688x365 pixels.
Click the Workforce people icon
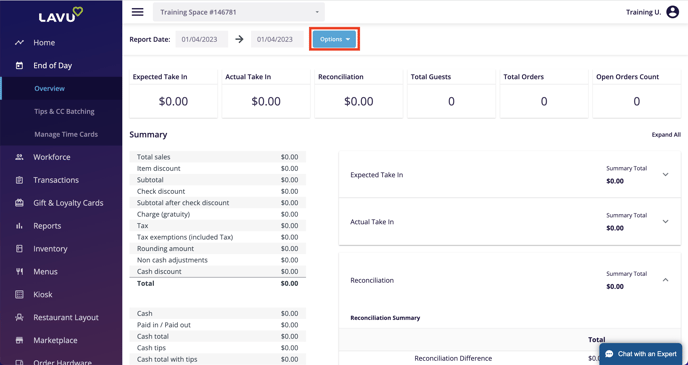[19, 157]
